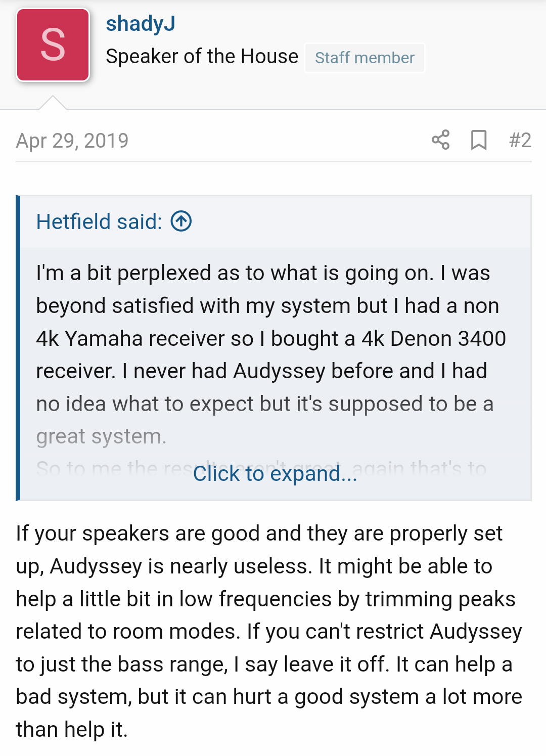Click the reply line starting "If your speakers"
Image resolution: width=546 pixels, height=756 pixels.
coord(259,533)
